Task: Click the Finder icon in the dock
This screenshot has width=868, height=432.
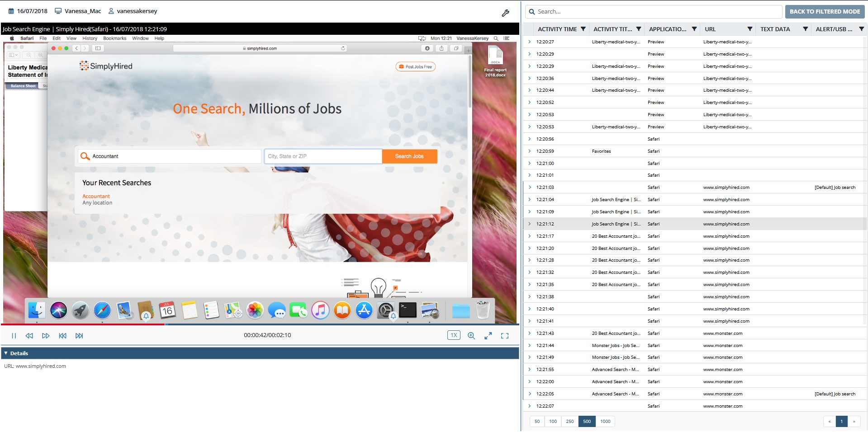Action: (37, 310)
